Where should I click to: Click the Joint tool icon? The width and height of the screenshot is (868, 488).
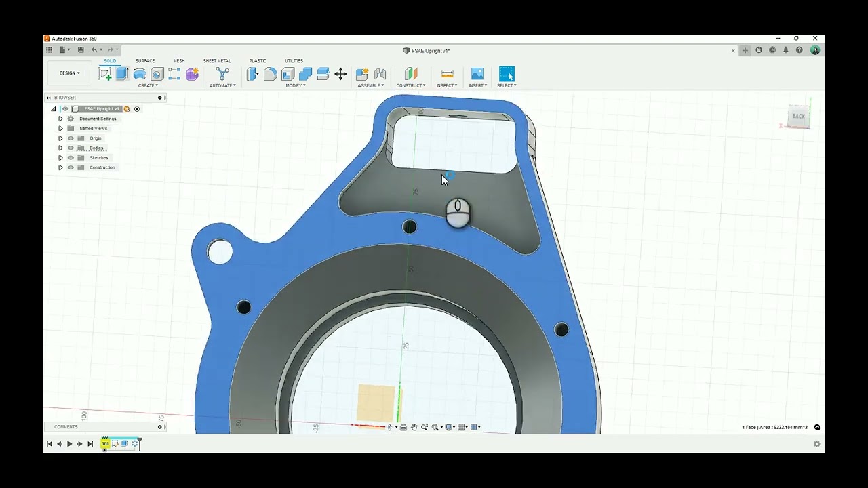pyautogui.click(x=380, y=74)
